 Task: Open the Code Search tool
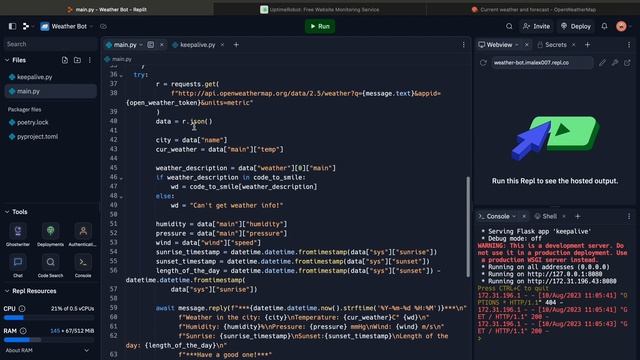coord(51,266)
